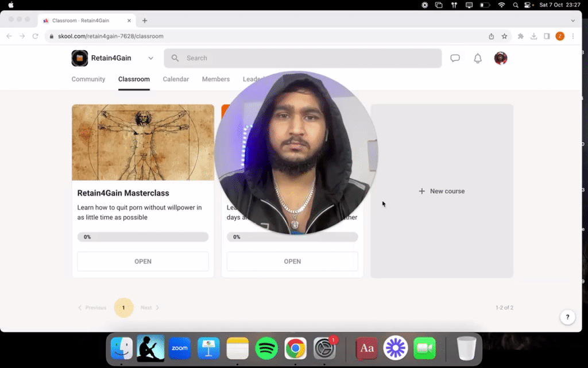
Task: Open the Trash in the dock
Action: [466, 348]
